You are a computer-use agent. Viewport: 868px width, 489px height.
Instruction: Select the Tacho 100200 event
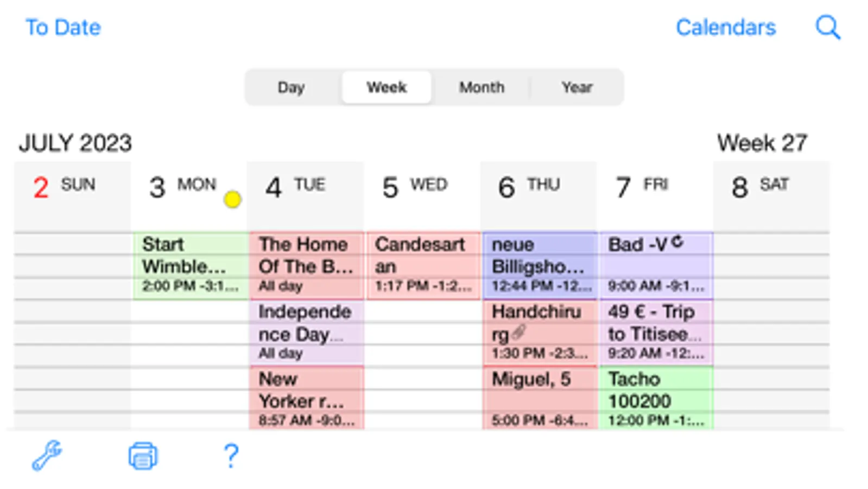656,398
